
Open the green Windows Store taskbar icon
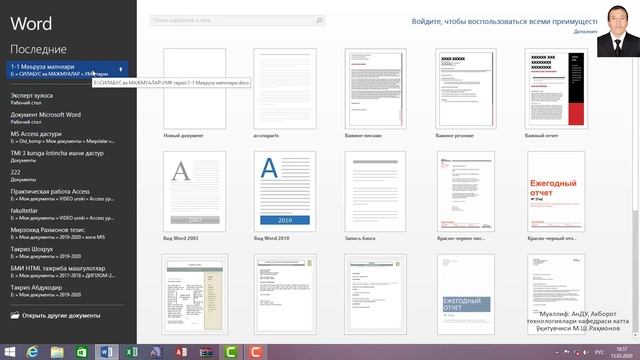tap(82, 352)
